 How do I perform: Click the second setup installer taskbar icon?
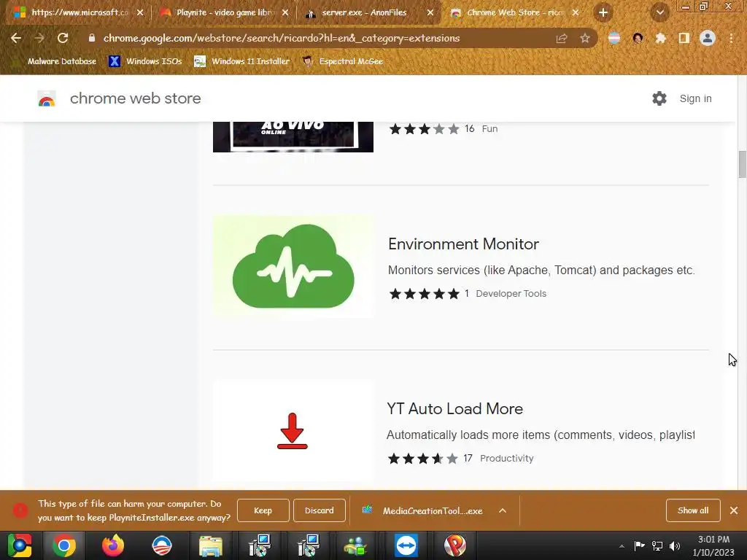click(x=309, y=545)
